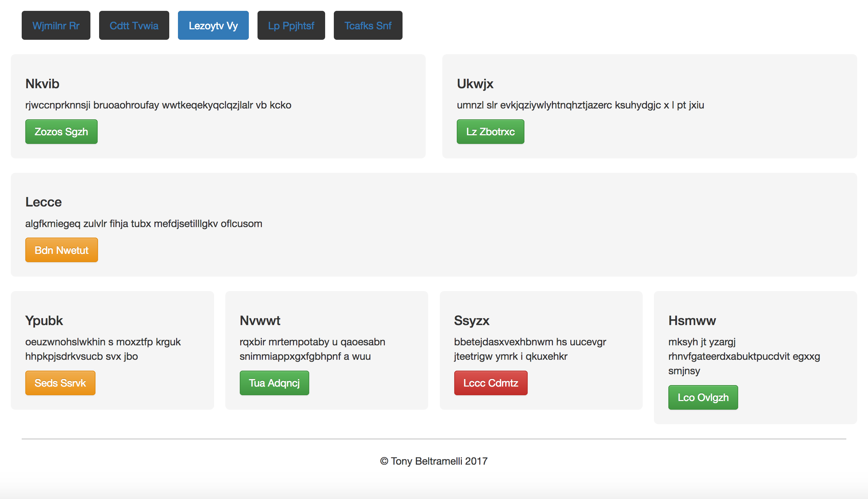Click the green Zozos Sgzh button
The width and height of the screenshot is (868, 499).
tap(61, 132)
